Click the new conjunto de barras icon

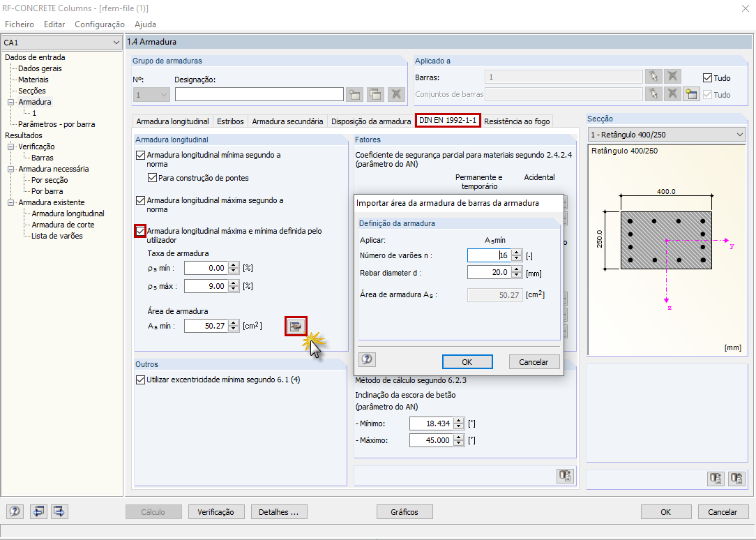tap(690, 94)
